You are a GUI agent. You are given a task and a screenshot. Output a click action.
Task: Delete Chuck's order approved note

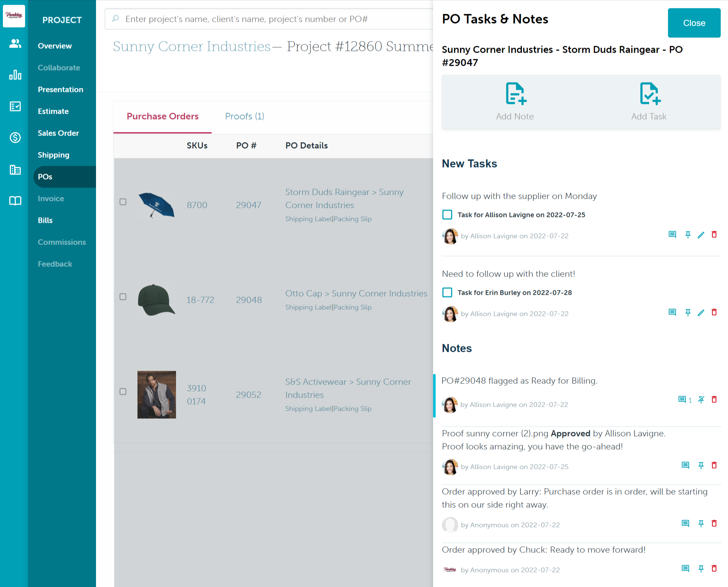pos(714,568)
